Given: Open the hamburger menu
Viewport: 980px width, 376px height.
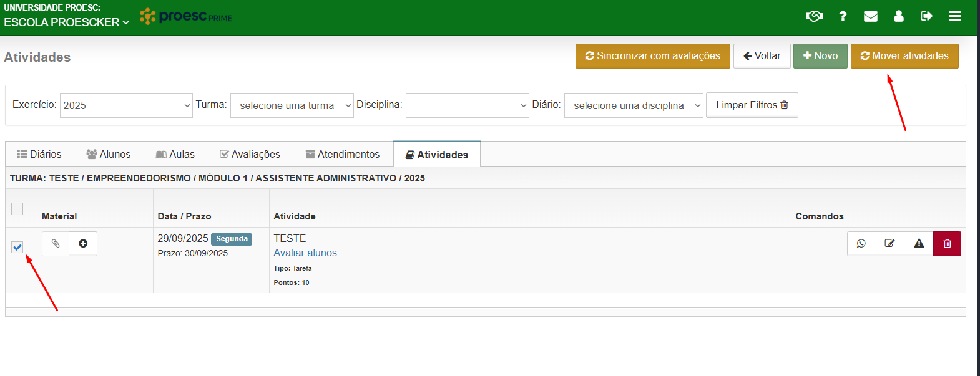Looking at the screenshot, I should (x=954, y=16).
